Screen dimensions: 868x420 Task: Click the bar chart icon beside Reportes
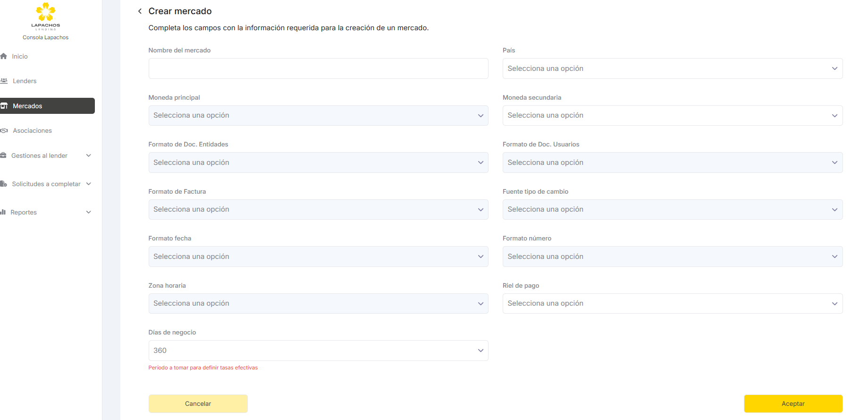3,212
